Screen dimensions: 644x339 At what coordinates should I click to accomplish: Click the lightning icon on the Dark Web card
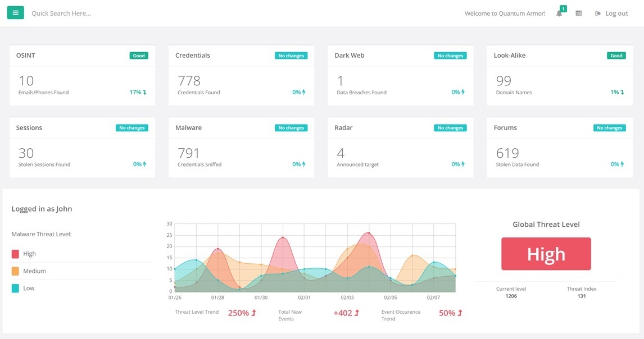coord(462,91)
